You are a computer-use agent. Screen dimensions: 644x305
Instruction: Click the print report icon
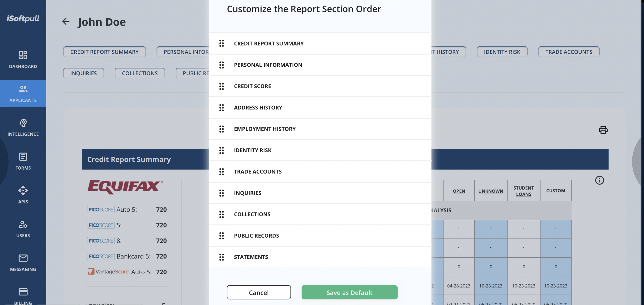click(603, 130)
